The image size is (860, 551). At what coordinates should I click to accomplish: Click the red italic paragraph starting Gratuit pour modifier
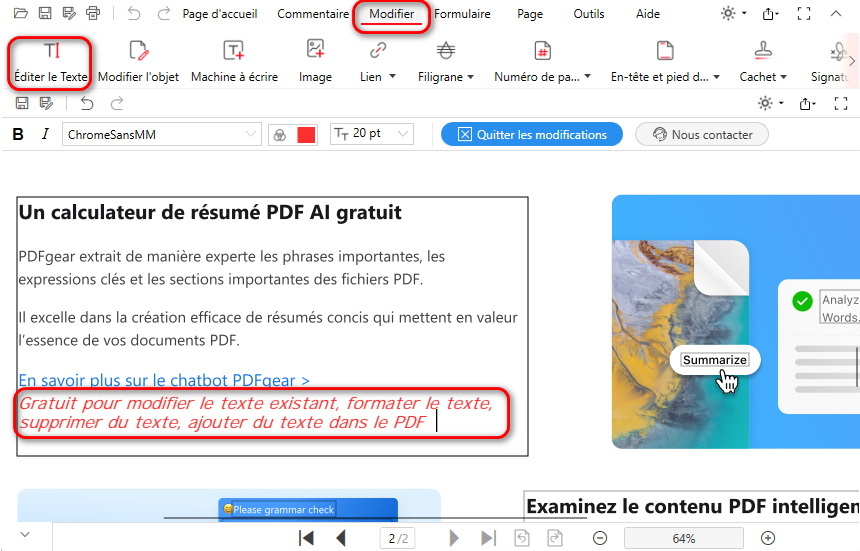coord(257,413)
